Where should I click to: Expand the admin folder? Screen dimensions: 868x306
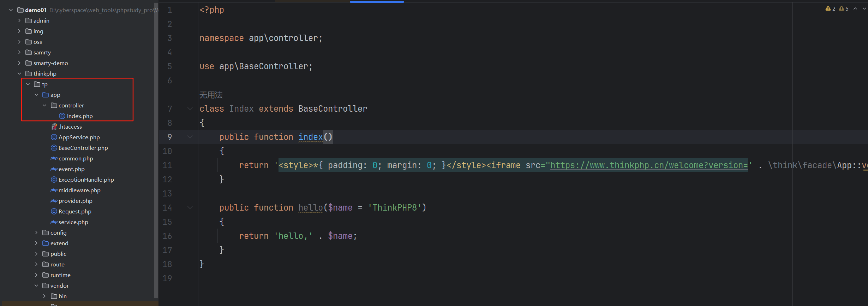click(19, 20)
